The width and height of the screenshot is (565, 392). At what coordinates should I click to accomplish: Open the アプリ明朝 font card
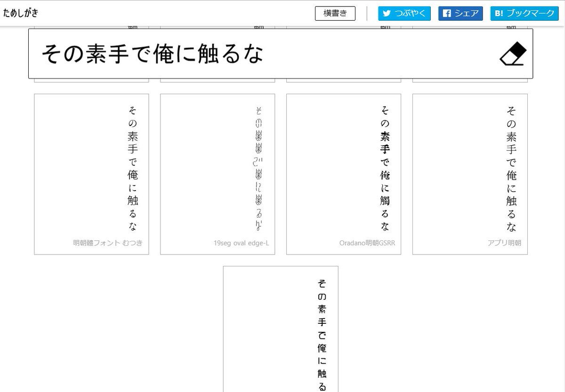[470, 174]
